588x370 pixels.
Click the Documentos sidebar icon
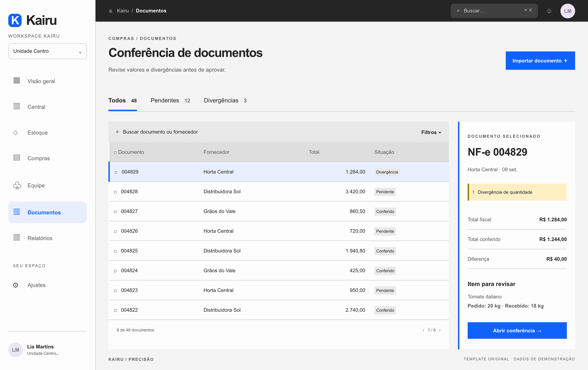(x=17, y=212)
